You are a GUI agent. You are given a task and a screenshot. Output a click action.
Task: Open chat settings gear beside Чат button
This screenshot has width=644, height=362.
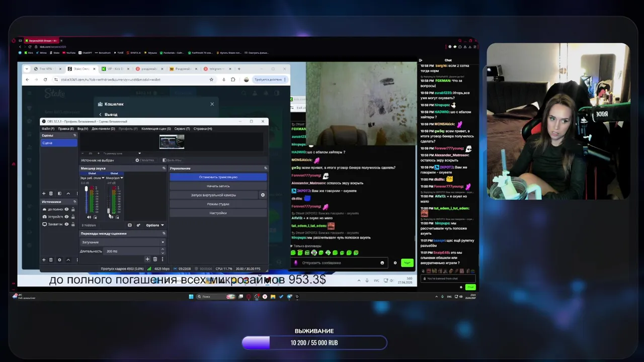tap(395, 262)
